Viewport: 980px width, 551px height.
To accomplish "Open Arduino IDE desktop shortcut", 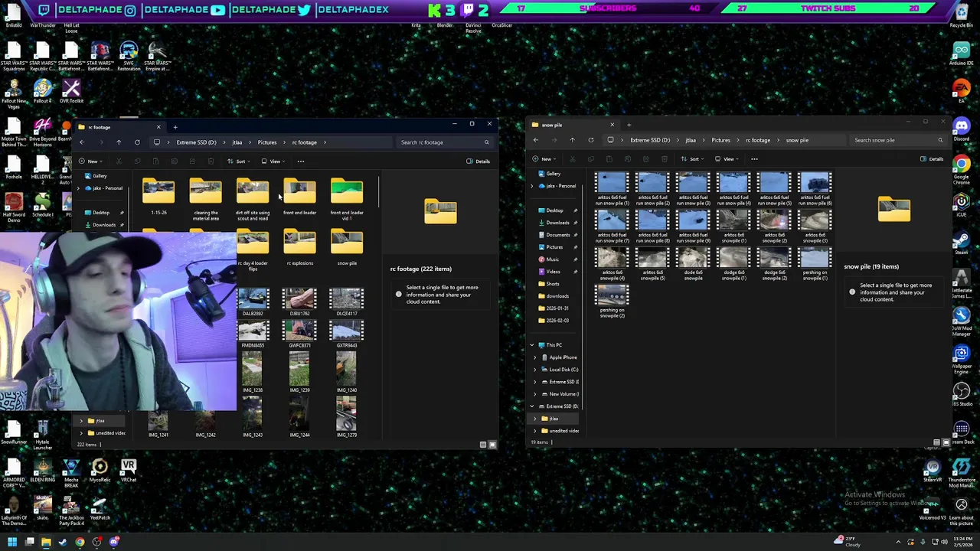I will 962,54.
